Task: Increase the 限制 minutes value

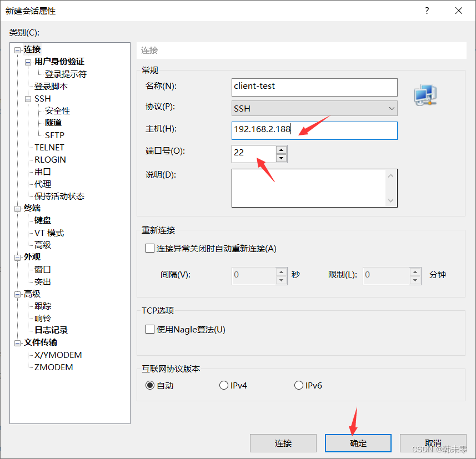Action: pos(415,272)
